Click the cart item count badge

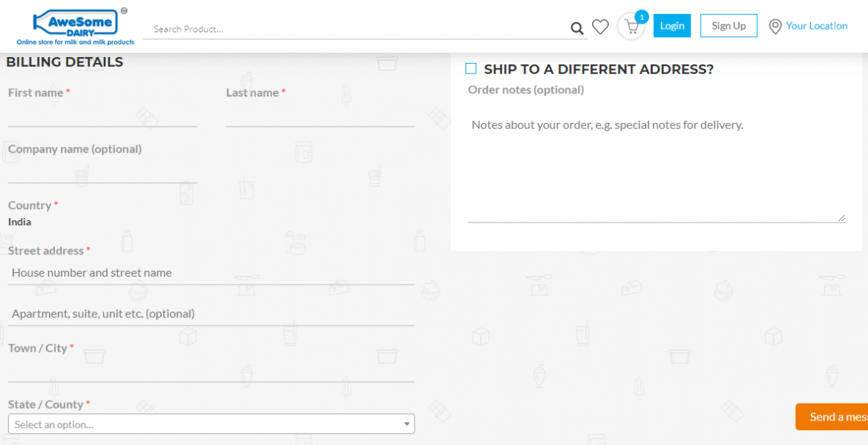[642, 16]
